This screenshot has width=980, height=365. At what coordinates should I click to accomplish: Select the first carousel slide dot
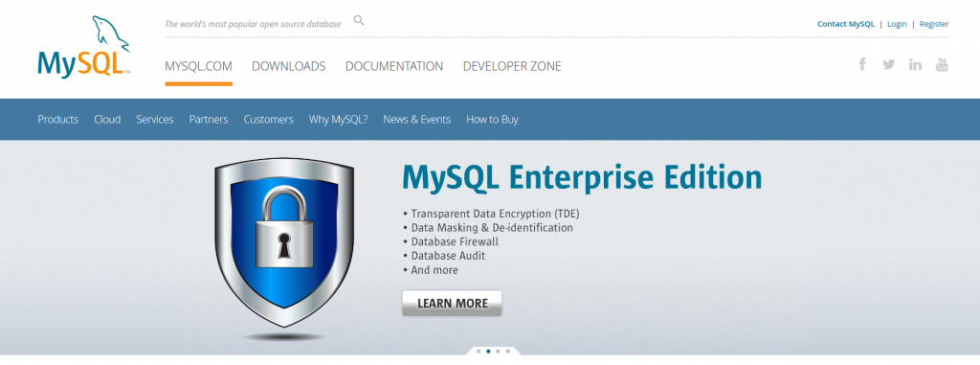pyautogui.click(x=479, y=352)
